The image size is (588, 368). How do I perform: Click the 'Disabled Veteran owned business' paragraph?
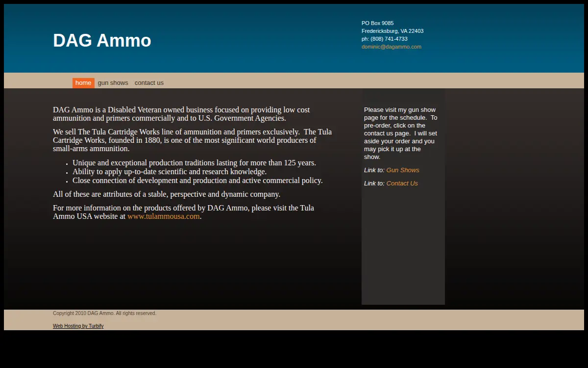(181, 114)
